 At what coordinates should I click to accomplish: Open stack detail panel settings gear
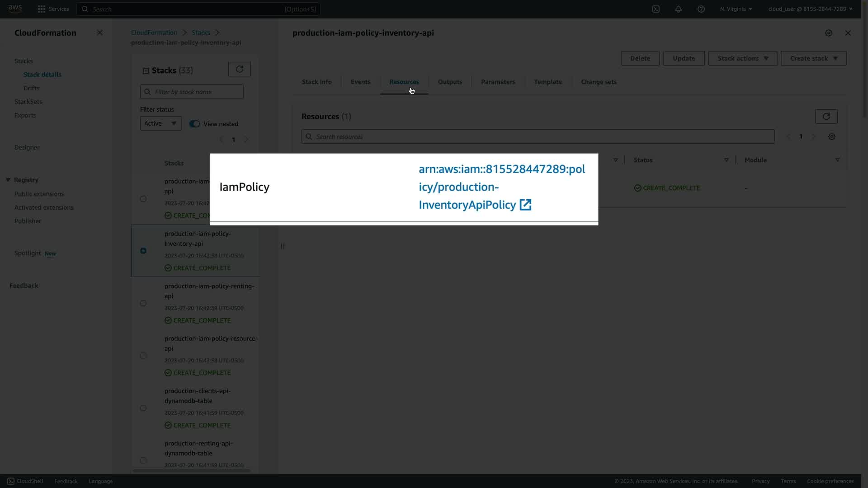pos(828,33)
